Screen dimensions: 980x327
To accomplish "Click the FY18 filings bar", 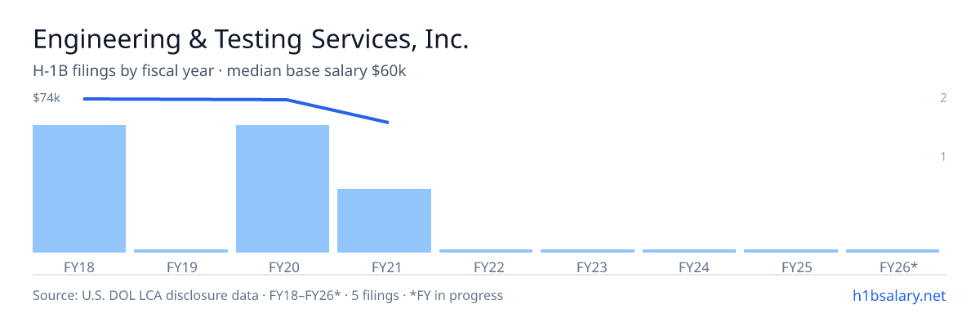I will point(79,189).
